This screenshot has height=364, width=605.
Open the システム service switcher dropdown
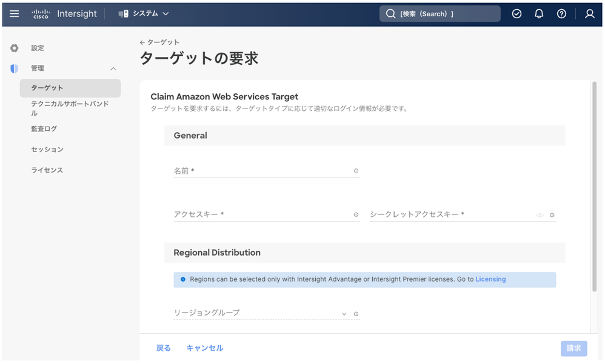click(x=144, y=14)
